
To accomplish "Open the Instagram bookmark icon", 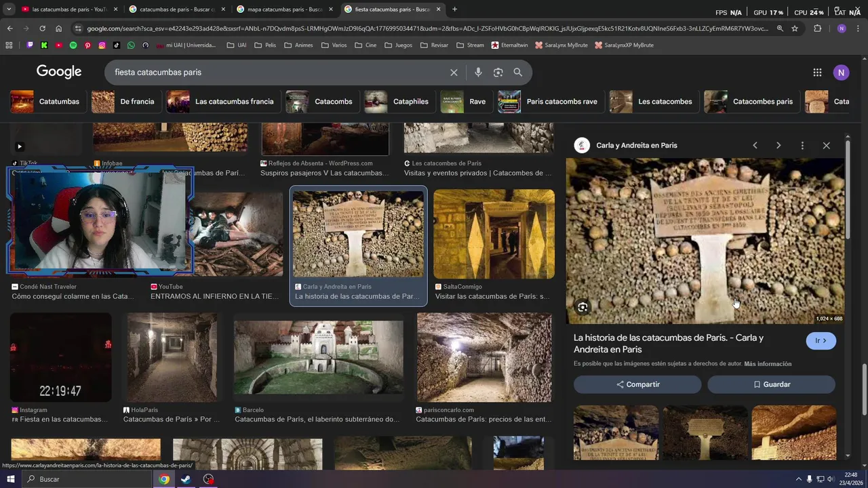I will coord(102,45).
